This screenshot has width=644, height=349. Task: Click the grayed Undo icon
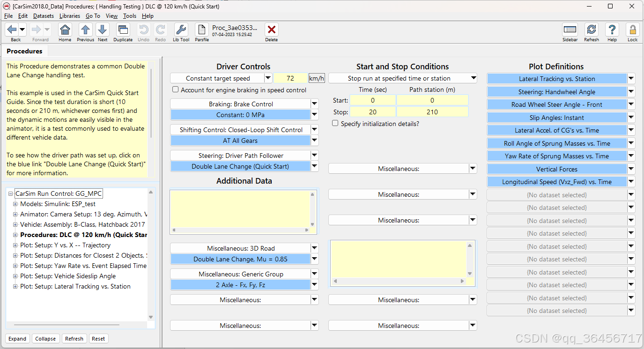tap(143, 30)
